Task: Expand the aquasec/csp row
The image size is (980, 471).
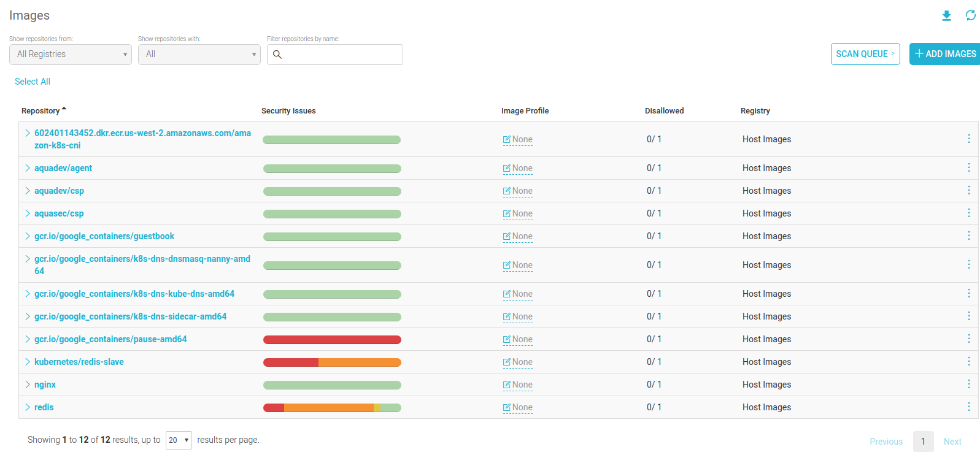Action: click(28, 213)
